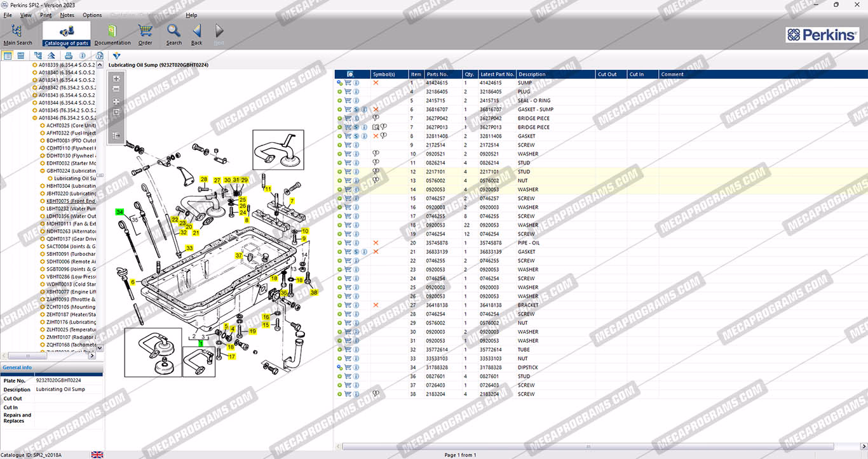This screenshot has height=459, width=868.
Task: Click the print icon in secondary toolbar
Action: pos(69,56)
